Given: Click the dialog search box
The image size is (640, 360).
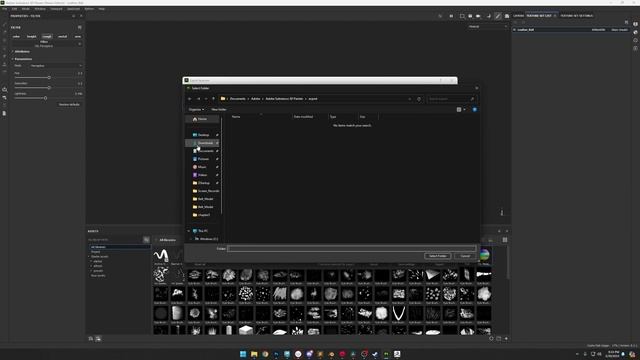Looking at the screenshot, I should click(x=451, y=99).
